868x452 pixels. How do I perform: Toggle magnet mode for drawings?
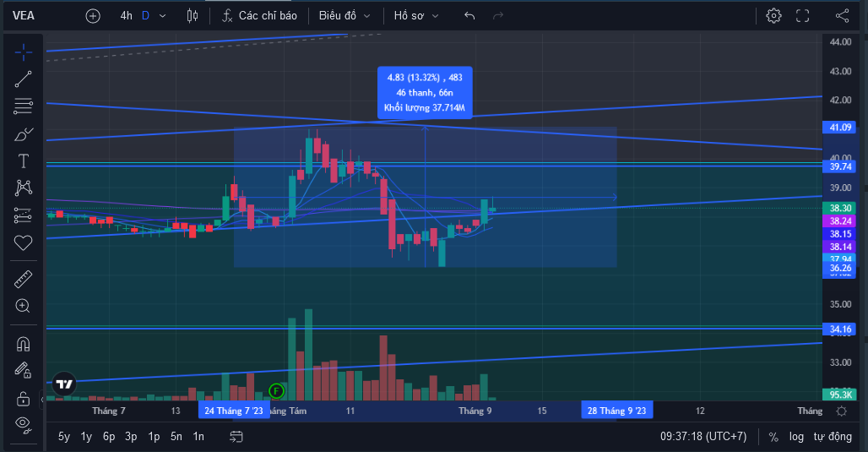(x=24, y=345)
